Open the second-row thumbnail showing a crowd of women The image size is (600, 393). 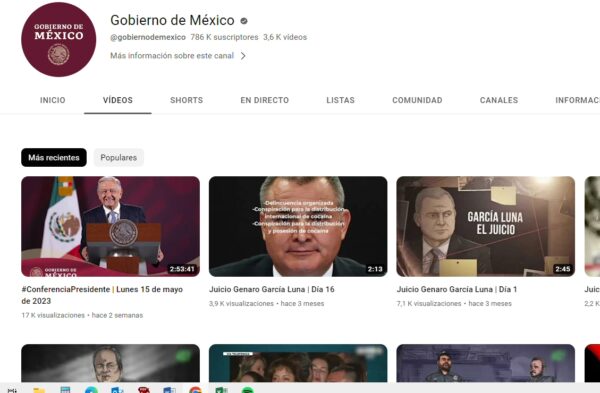coord(298,363)
